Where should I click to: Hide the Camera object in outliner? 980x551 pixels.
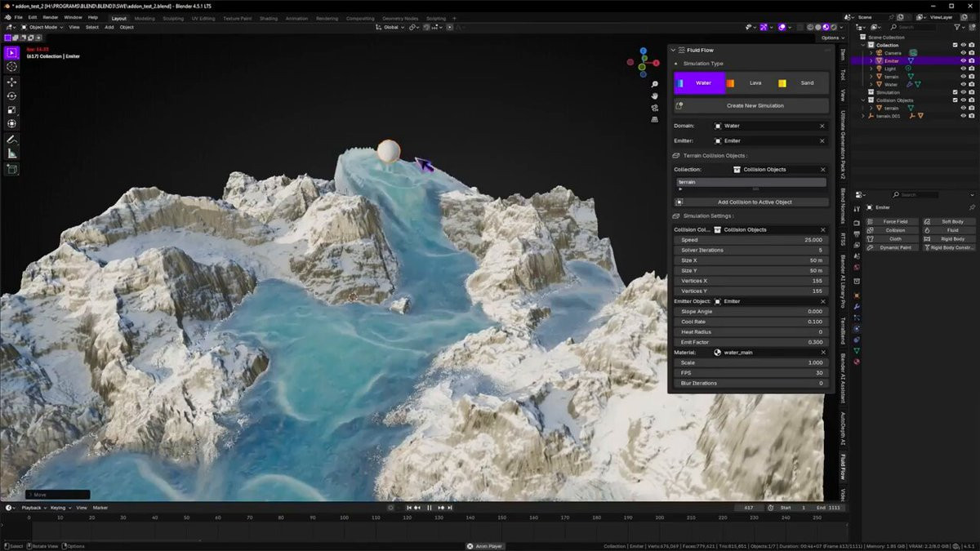[963, 53]
